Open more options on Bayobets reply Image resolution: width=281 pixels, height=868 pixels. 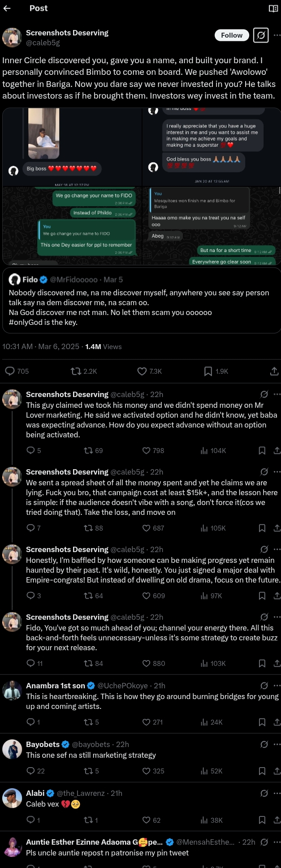pos(277,744)
